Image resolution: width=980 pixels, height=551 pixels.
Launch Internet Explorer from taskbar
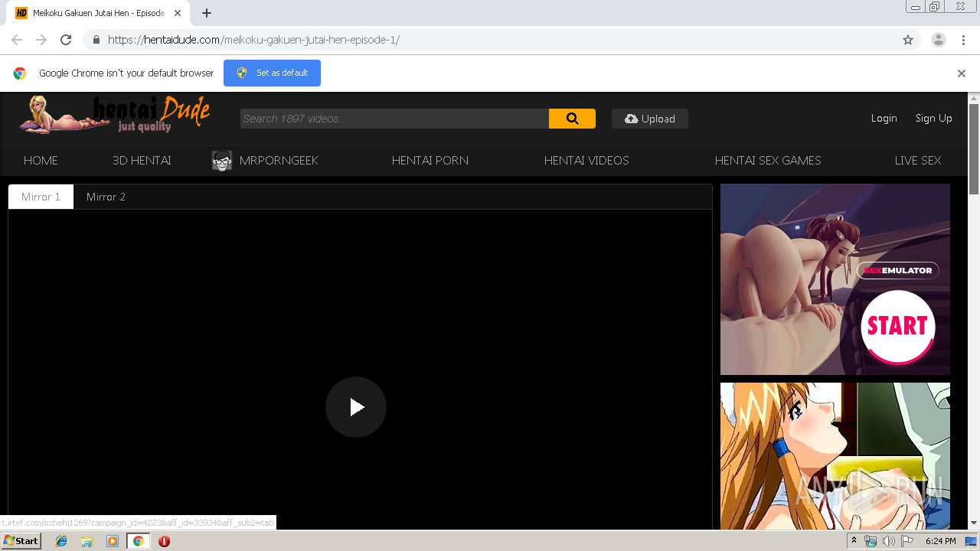pos(61,541)
